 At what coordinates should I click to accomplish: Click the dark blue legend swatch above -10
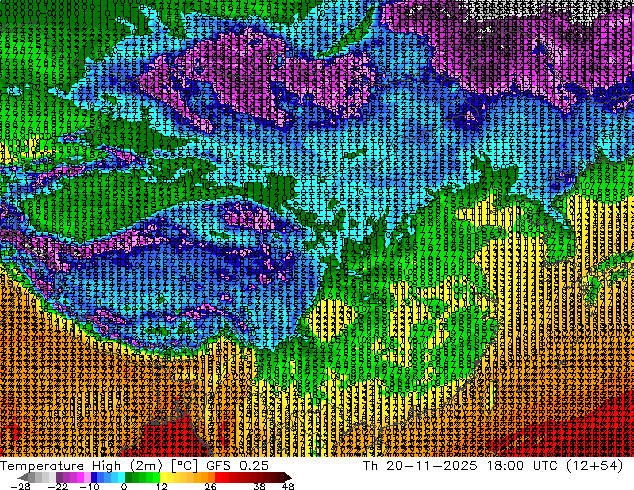(94, 477)
